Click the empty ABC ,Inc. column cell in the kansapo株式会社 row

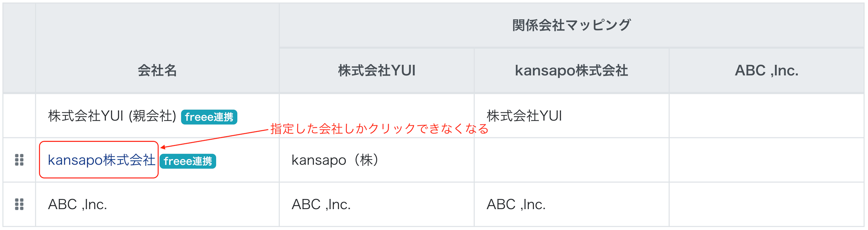click(x=766, y=160)
